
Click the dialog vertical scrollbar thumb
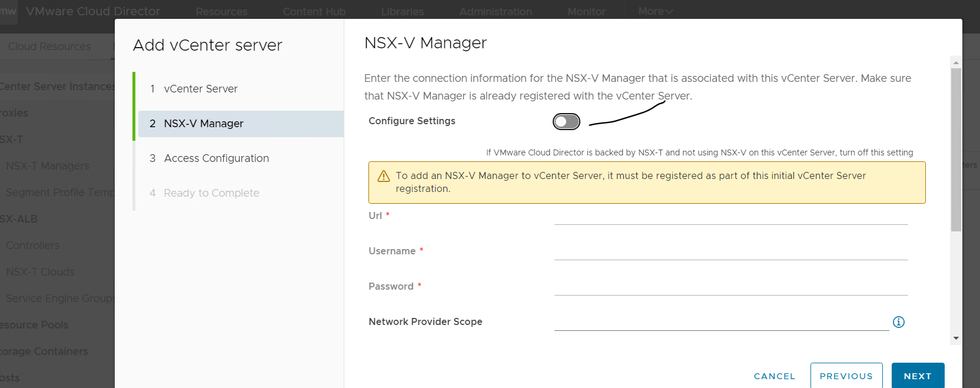click(956, 150)
